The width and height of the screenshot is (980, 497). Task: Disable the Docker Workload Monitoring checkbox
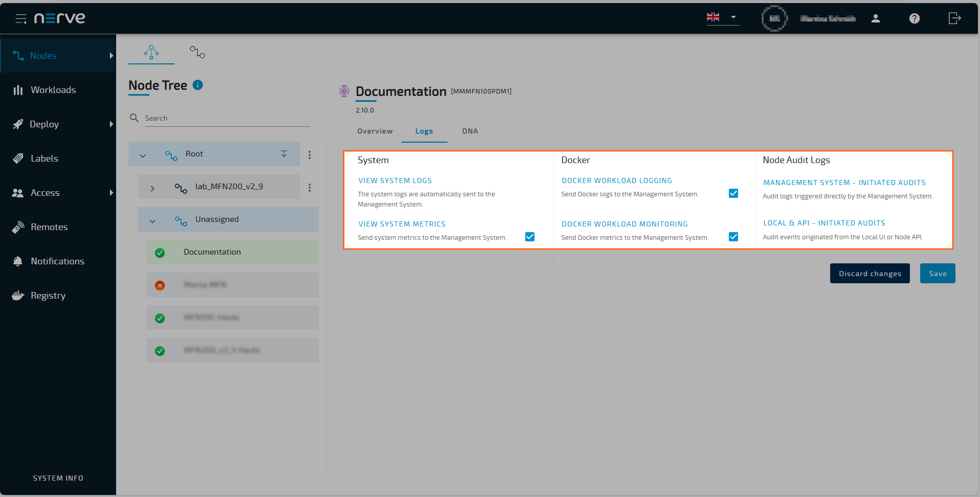pyautogui.click(x=733, y=237)
